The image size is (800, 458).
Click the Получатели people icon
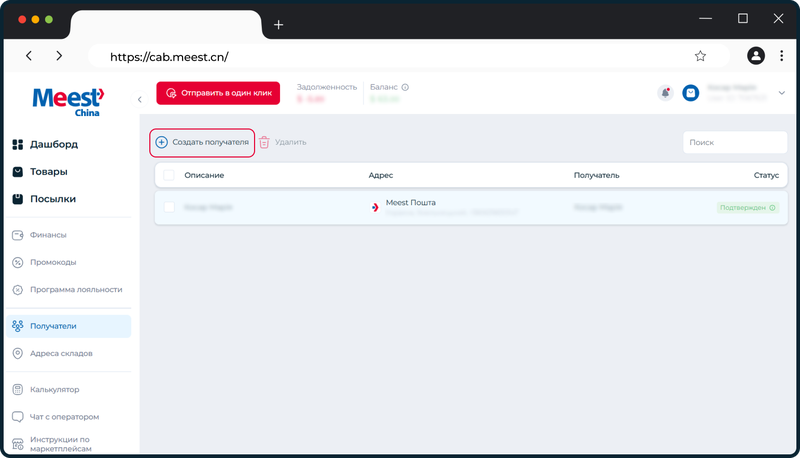click(18, 326)
